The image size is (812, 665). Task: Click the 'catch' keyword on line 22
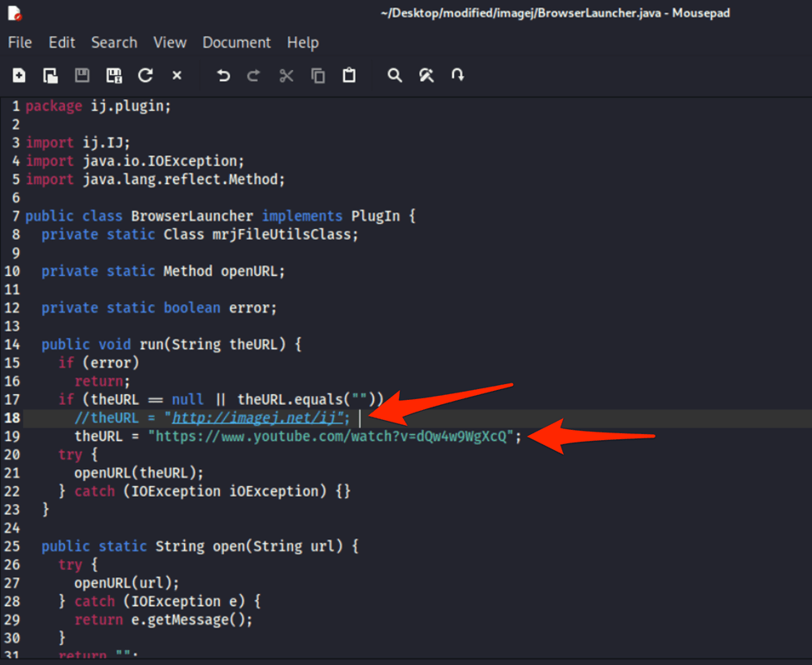pos(95,492)
